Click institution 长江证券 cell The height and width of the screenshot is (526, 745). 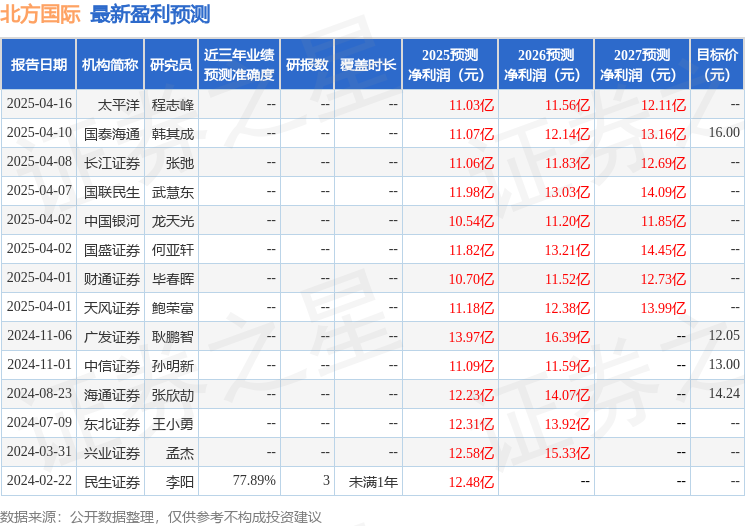(112, 163)
